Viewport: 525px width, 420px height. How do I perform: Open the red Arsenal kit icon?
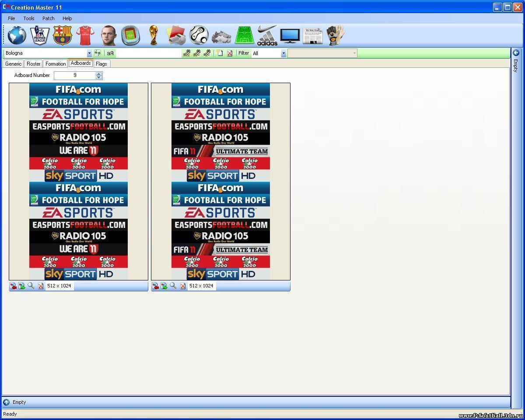click(85, 35)
